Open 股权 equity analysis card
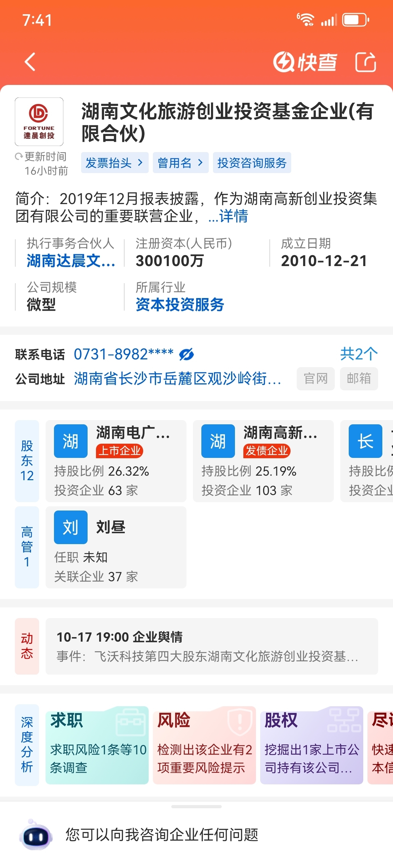The image size is (393, 868). pos(311,745)
